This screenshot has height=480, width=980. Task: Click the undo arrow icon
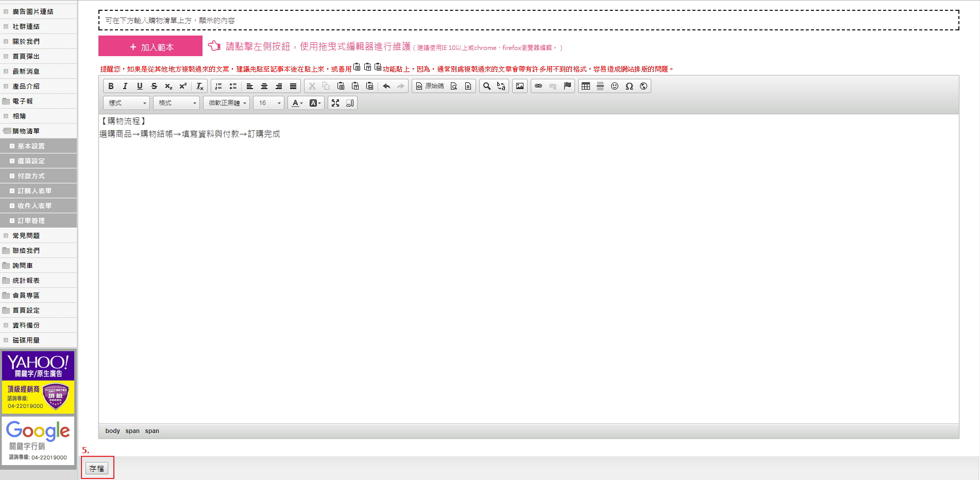386,86
